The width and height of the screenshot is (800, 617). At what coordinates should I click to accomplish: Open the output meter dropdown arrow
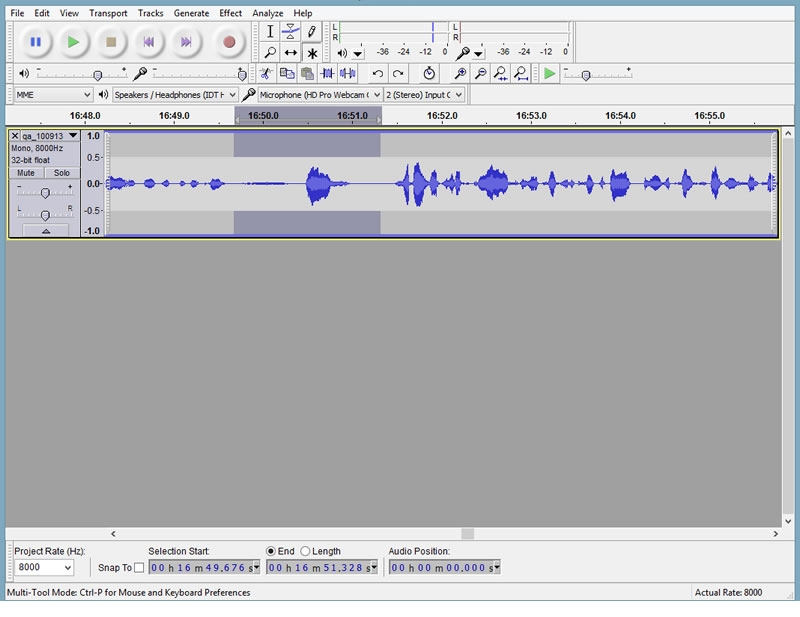(358, 54)
